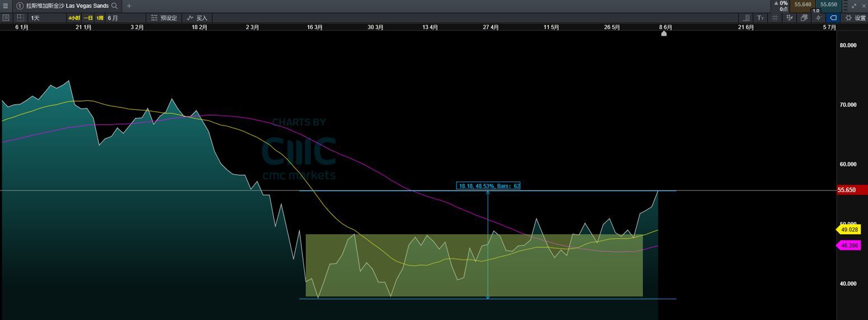Click the 55.650 current price label
The image size is (868, 320).
(x=852, y=190)
